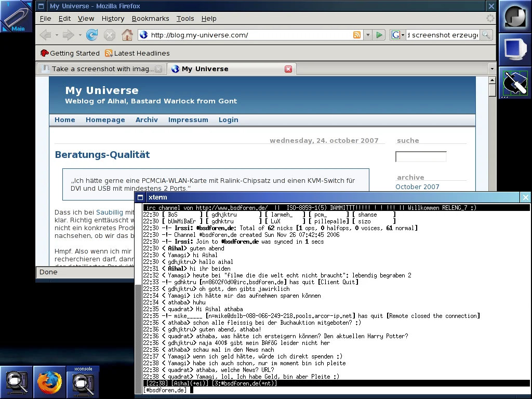
Task: Open the History menu
Action: (x=113, y=19)
